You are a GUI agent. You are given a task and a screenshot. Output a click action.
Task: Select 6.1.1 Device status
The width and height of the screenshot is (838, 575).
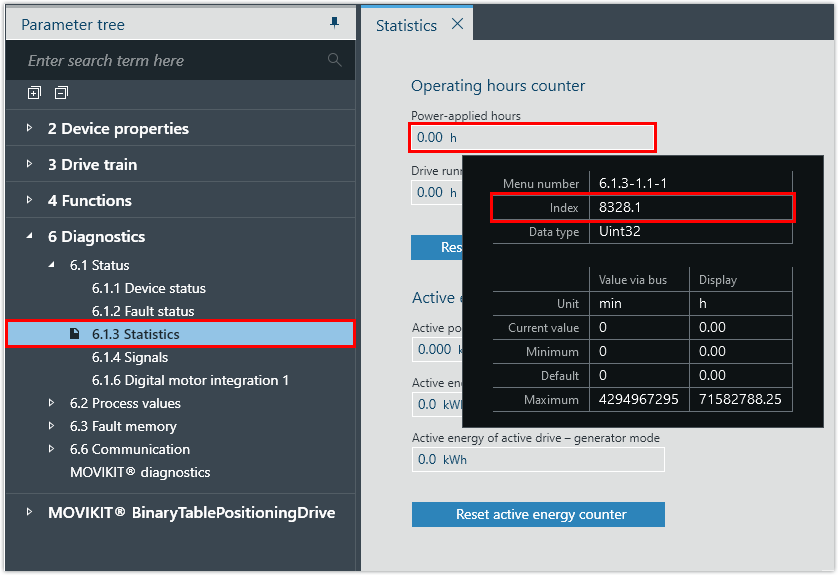[148, 288]
